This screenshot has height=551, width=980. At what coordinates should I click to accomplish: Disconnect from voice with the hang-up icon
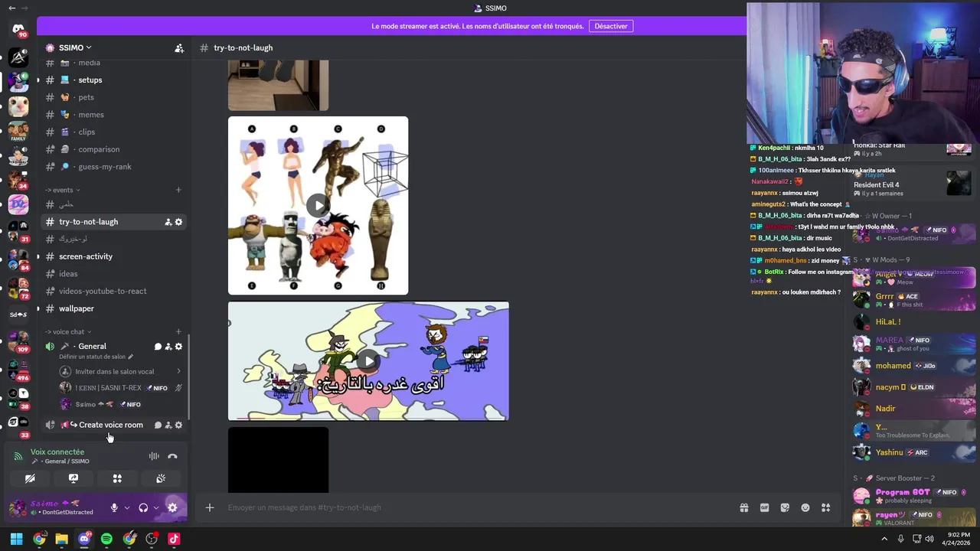coord(172,456)
